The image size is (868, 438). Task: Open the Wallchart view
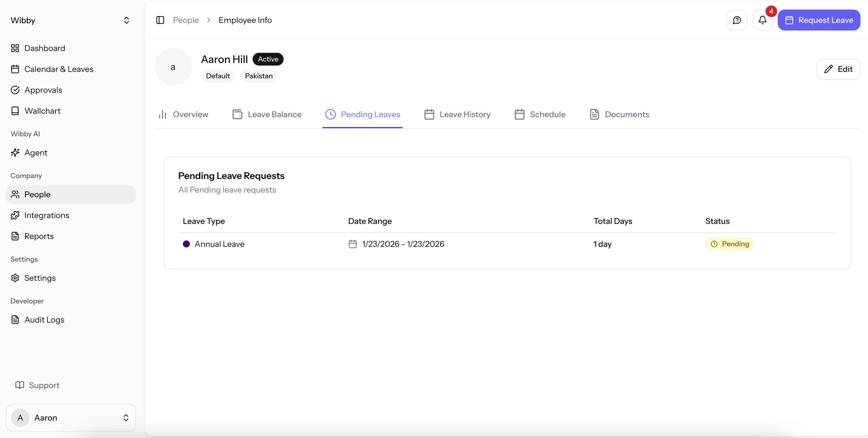pos(42,111)
